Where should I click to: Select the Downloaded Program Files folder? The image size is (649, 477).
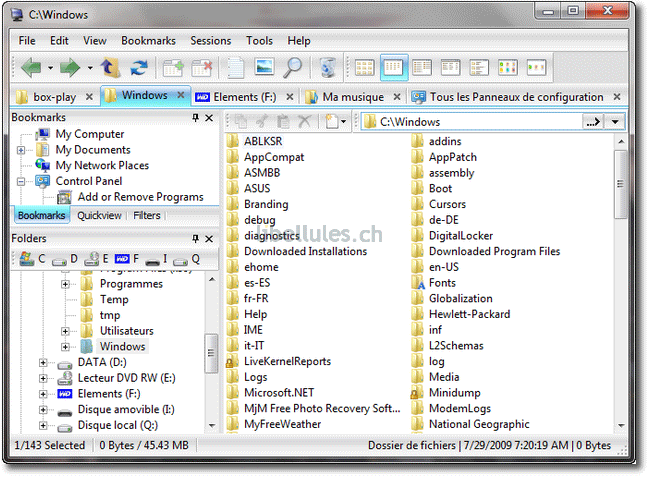[494, 251]
